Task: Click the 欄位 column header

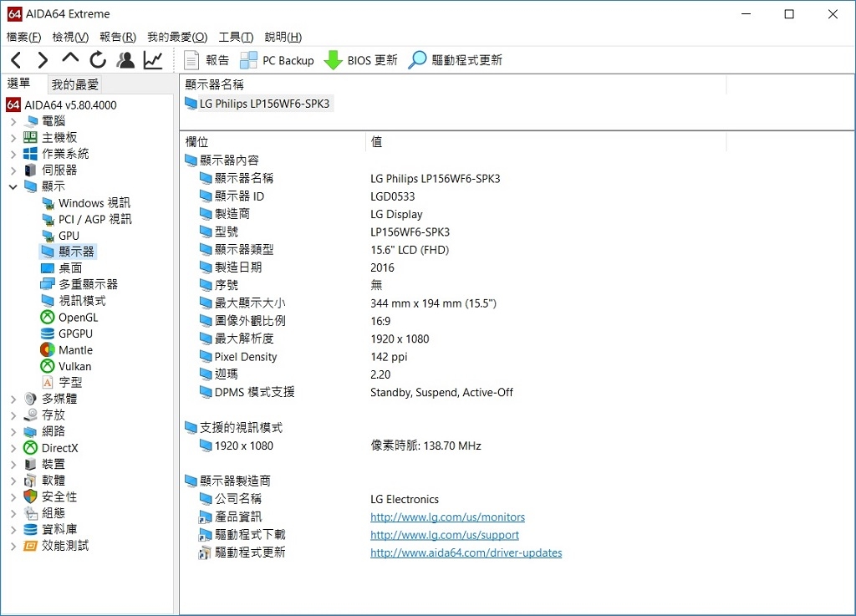Action: (x=273, y=142)
